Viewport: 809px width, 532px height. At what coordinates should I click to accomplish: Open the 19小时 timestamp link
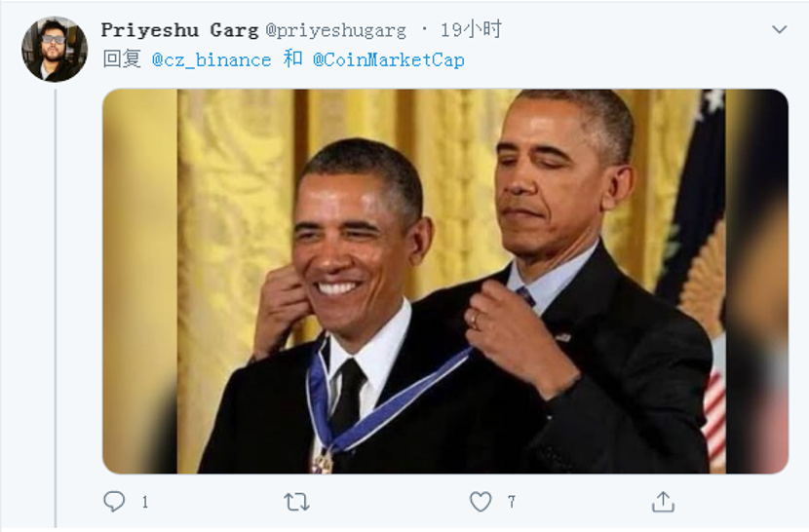click(x=471, y=29)
